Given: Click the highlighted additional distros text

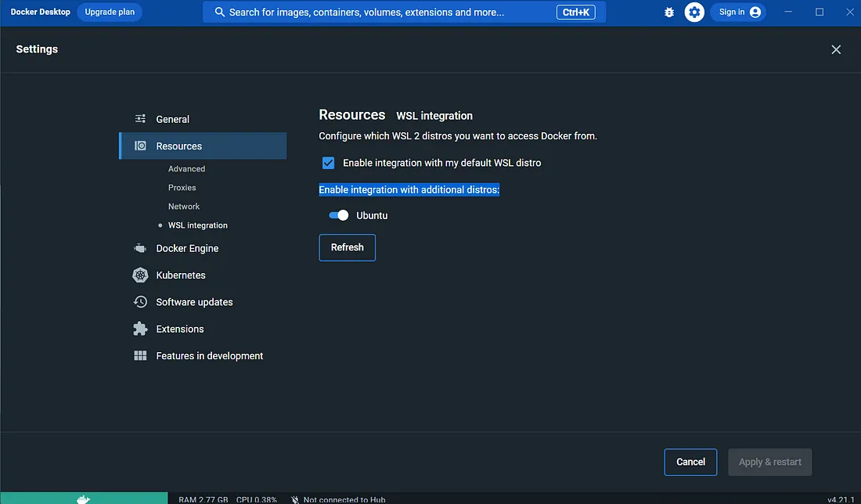Looking at the screenshot, I should [409, 189].
